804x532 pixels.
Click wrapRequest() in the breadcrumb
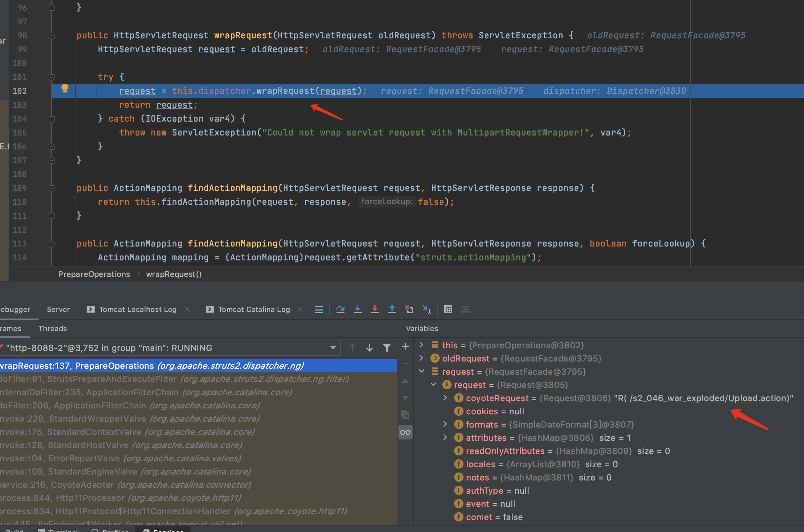(x=174, y=274)
